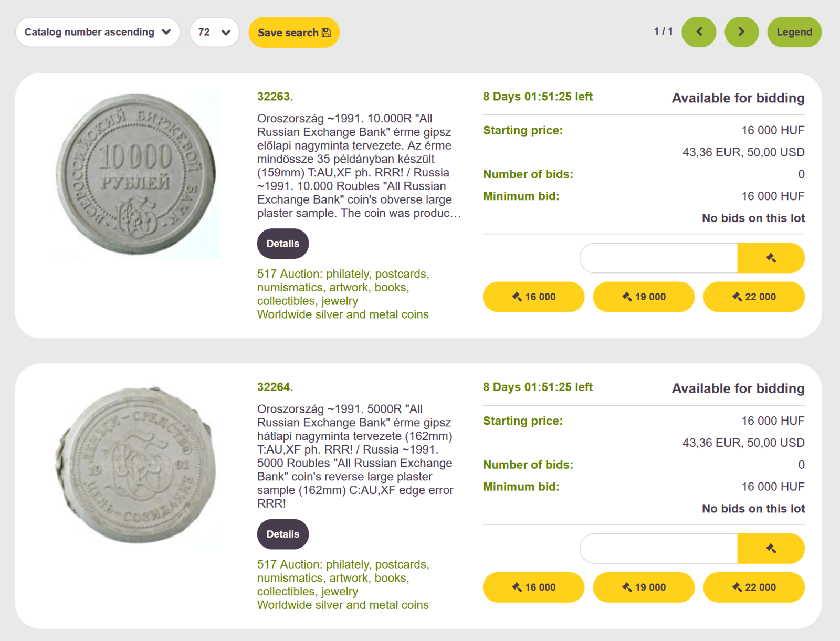The width and height of the screenshot is (840, 641).
Task: Open the 10000 Roubles plaster coin image
Action: click(x=136, y=174)
